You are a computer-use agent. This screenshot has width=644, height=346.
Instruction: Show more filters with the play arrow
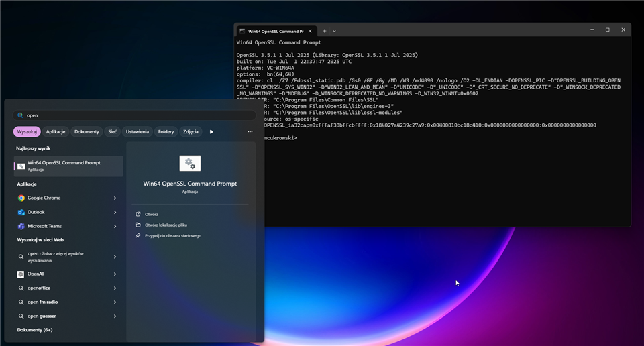tap(211, 131)
